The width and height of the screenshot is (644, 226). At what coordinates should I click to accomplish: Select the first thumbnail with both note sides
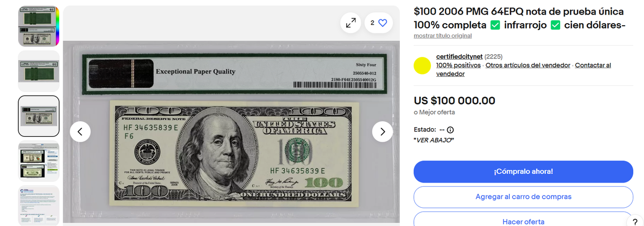39,26
